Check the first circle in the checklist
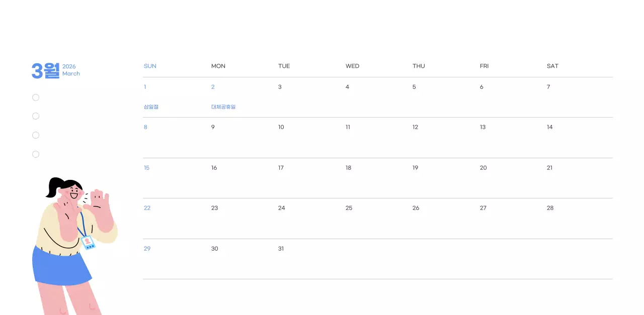The height and width of the screenshot is (315, 644). coord(36,97)
